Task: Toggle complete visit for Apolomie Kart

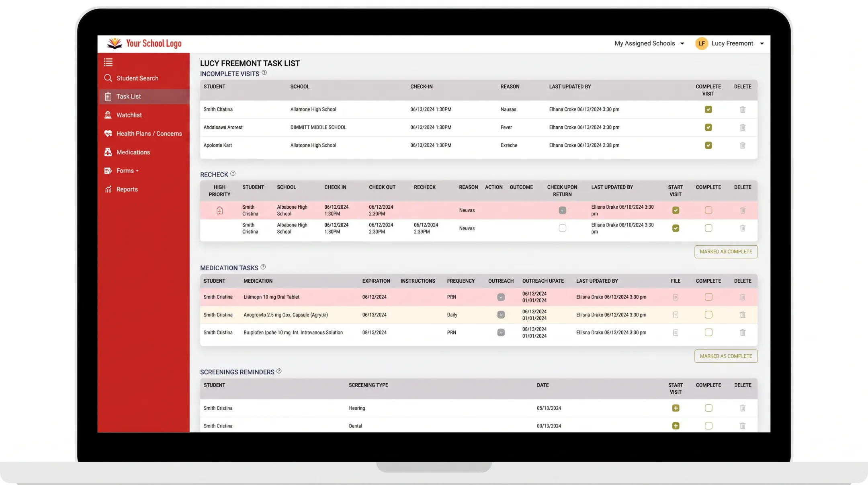Action: pos(708,145)
